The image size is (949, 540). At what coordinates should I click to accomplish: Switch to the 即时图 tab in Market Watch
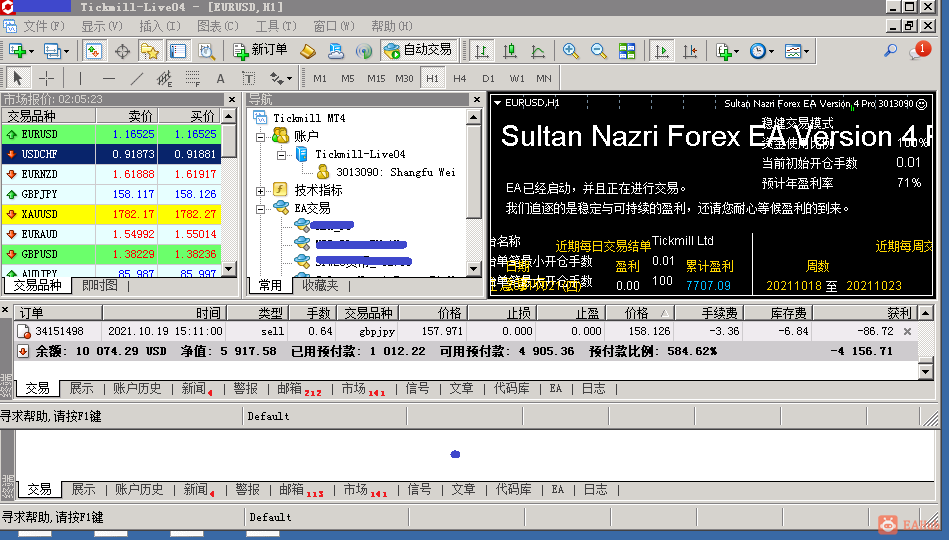tap(100, 285)
